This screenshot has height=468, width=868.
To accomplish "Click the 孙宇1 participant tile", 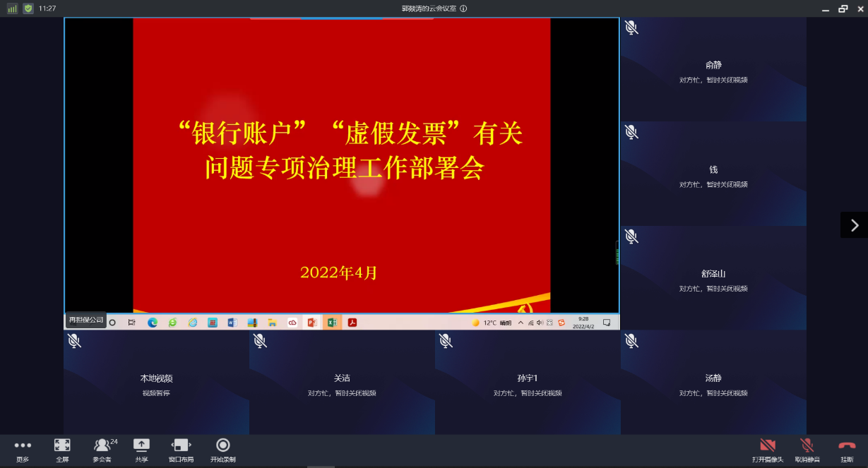I will (528, 383).
